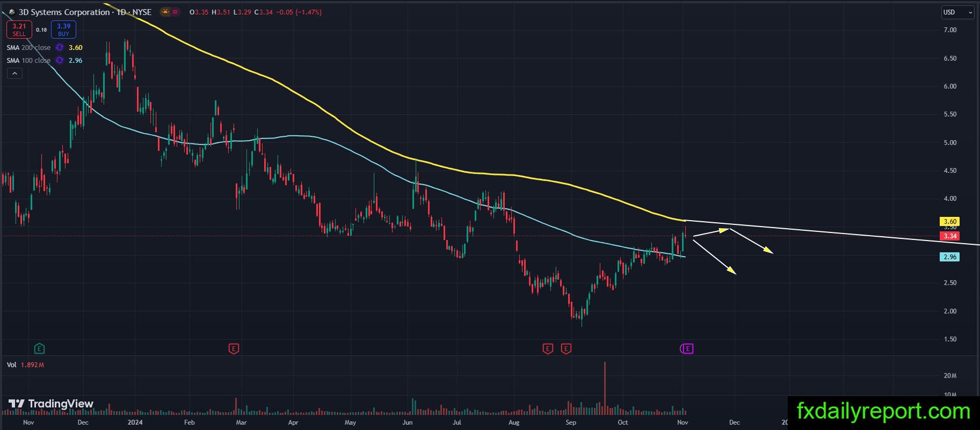Viewport: 980px width, 430px height.
Task: Click the Mar label on the time axis
Action: tap(241, 422)
